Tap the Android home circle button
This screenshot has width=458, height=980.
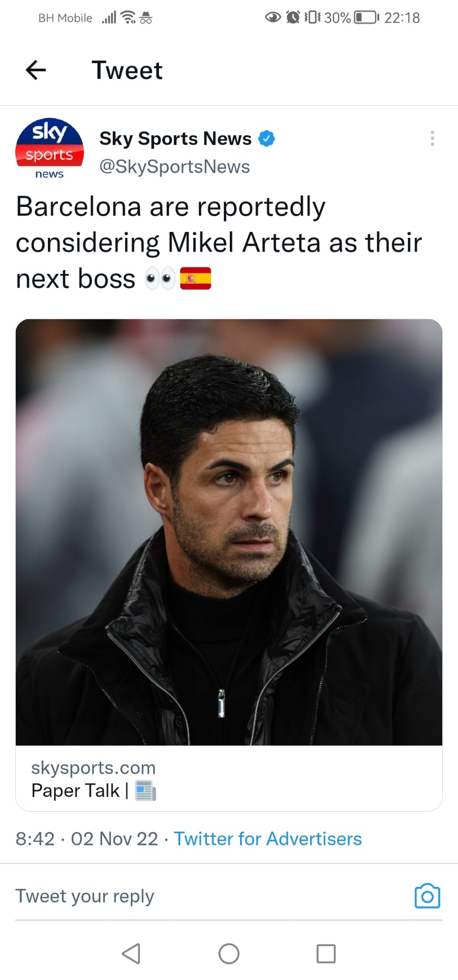point(229,954)
